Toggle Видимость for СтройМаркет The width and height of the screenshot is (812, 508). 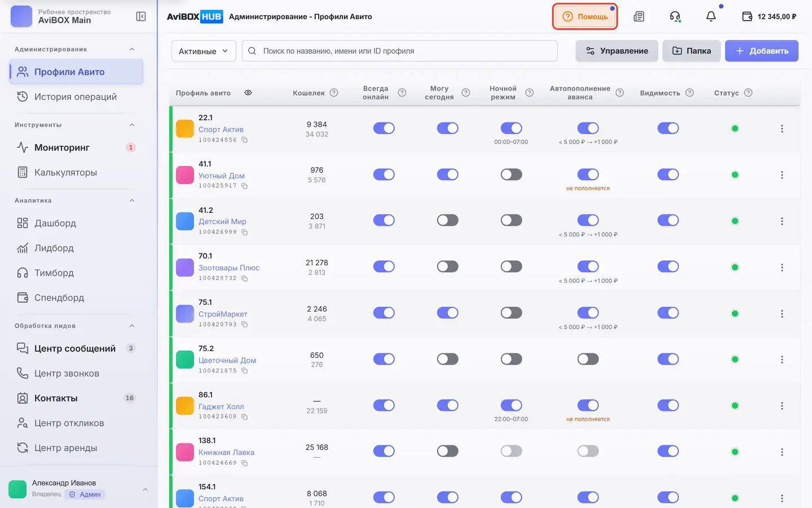click(x=668, y=313)
